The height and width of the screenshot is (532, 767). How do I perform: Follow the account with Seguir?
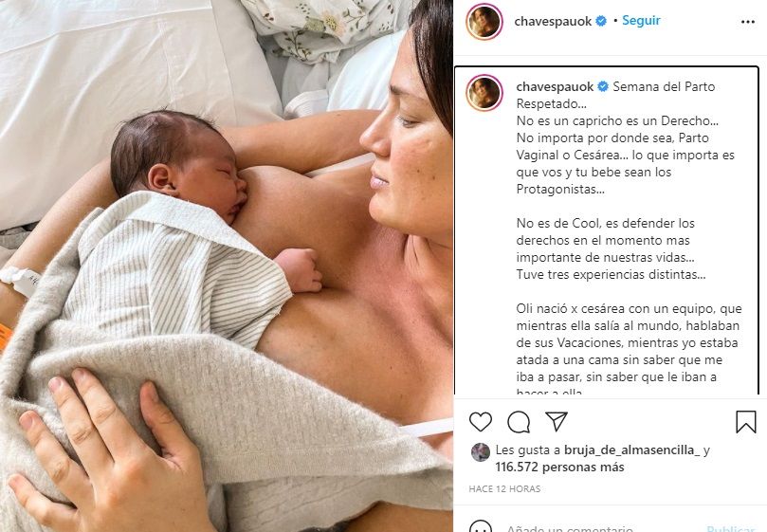(641, 21)
